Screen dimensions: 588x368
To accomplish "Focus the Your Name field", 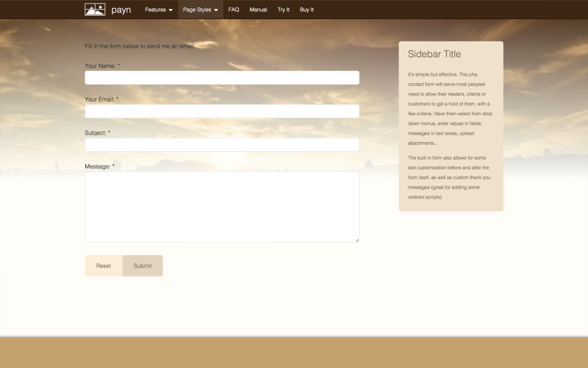I will (222, 77).
